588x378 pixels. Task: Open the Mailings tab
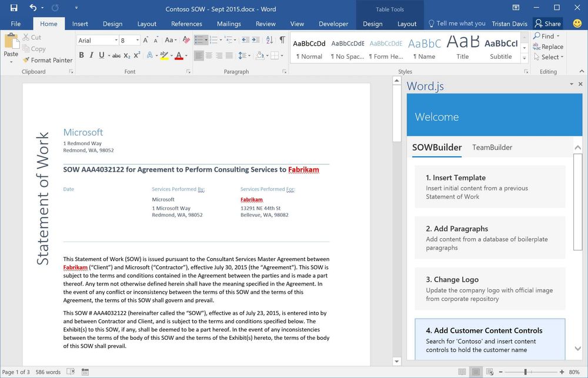(229, 24)
